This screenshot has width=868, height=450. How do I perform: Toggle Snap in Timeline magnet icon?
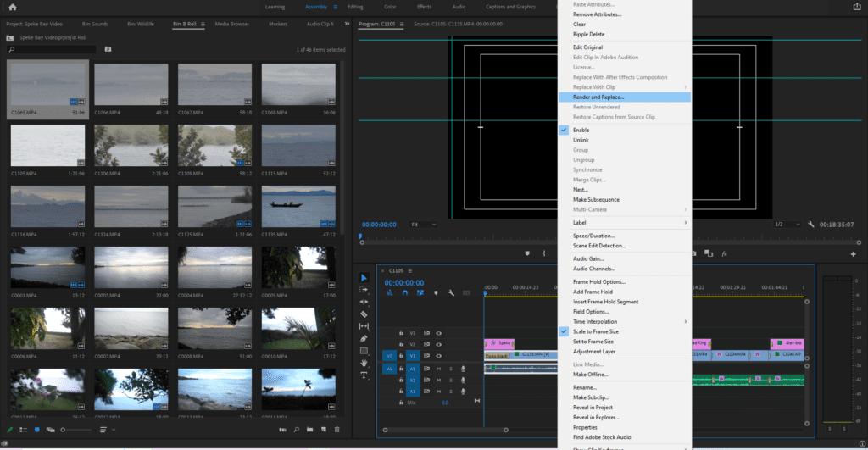[404, 293]
